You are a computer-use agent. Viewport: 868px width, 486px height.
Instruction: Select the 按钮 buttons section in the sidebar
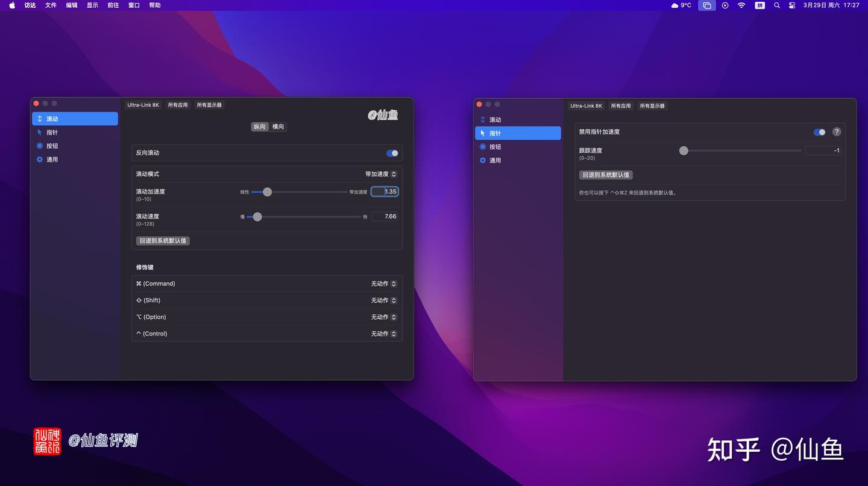pos(52,146)
